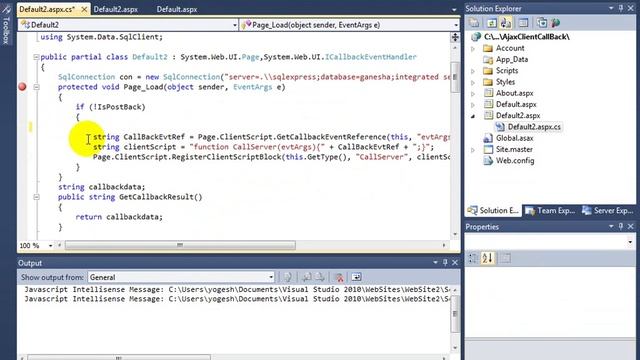Expand the Scripts folder node

473,71
